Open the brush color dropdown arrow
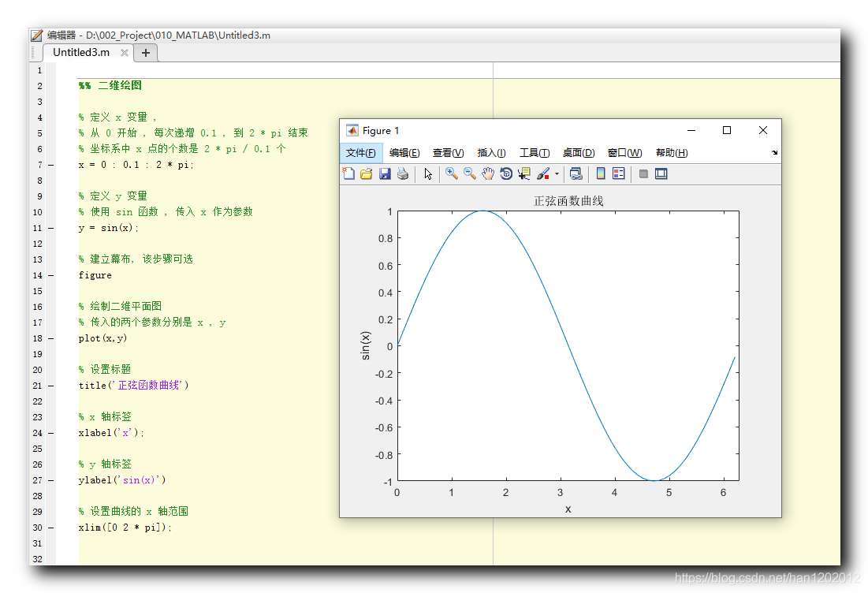Viewport: 868px width, 593px height. click(557, 173)
